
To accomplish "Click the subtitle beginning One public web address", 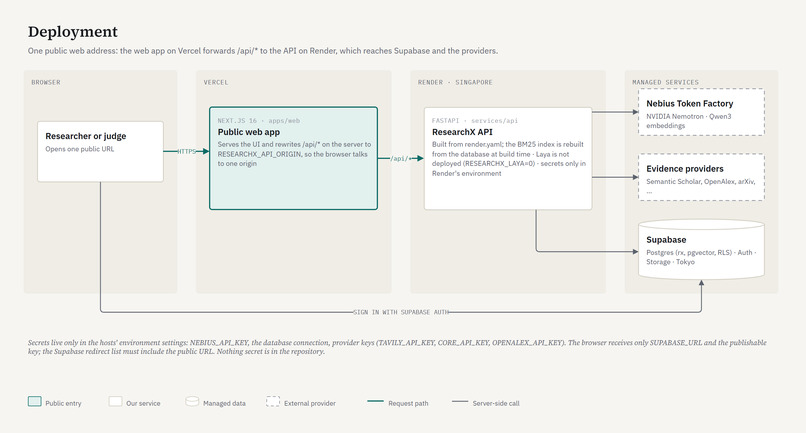I will 263,51.
